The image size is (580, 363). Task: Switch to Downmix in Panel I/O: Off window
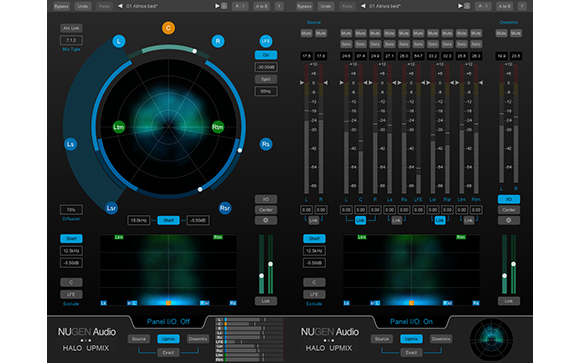198,339
